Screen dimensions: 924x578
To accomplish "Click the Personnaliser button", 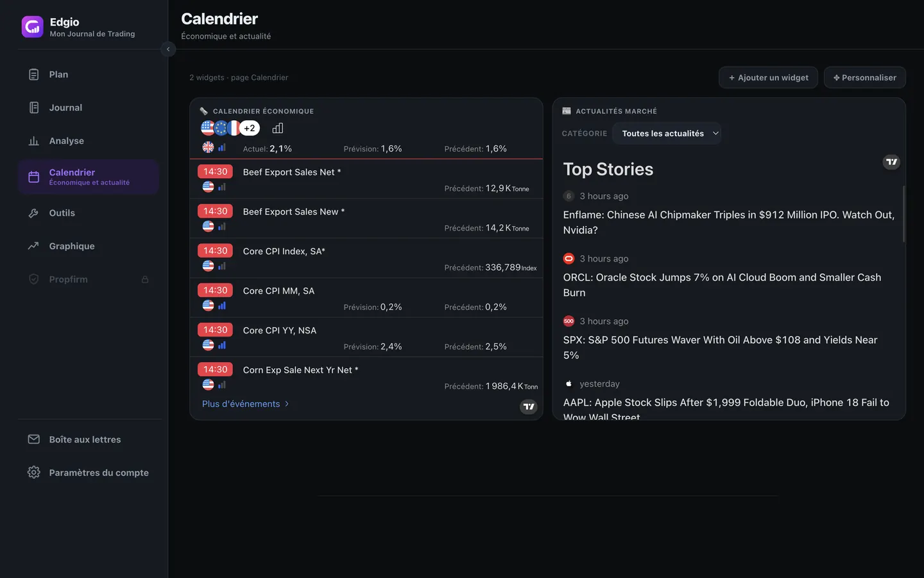I will [864, 78].
